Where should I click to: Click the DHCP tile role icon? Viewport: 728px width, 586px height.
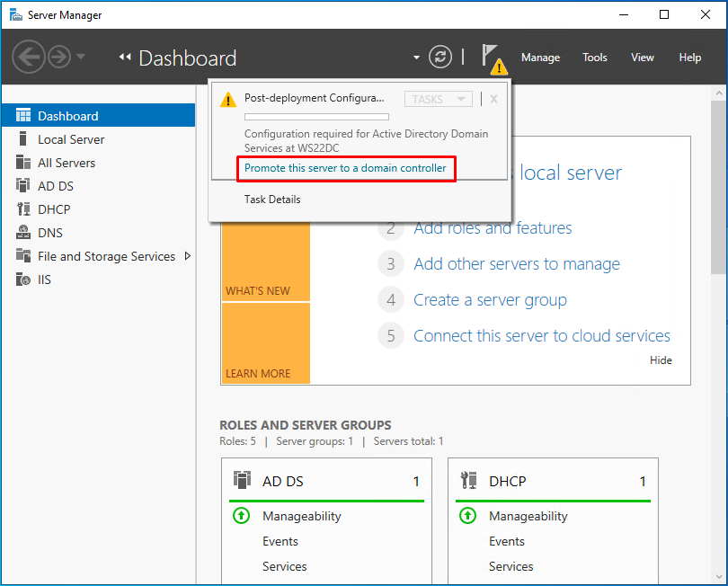(x=468, y=480)
